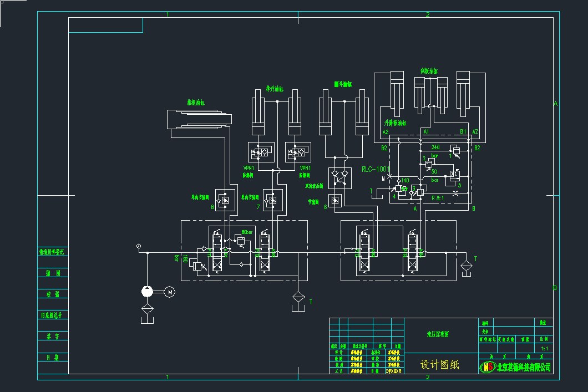Select the one-way throttle valve numbered 8
The image size is (588, 392).
[224, 201]
